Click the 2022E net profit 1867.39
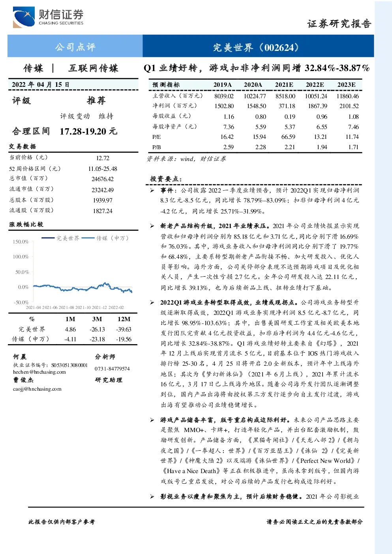 pyautogui.click(x=317, y=106)
